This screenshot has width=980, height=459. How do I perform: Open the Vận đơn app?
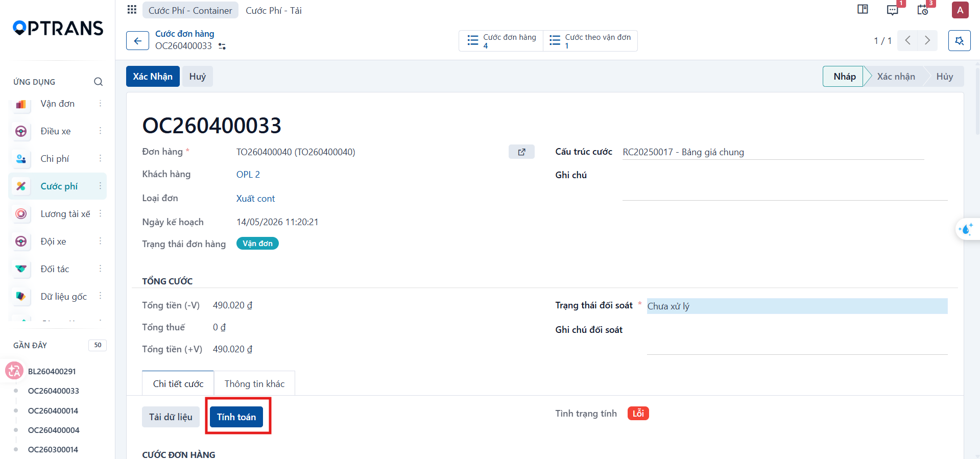tap(57, 104)
